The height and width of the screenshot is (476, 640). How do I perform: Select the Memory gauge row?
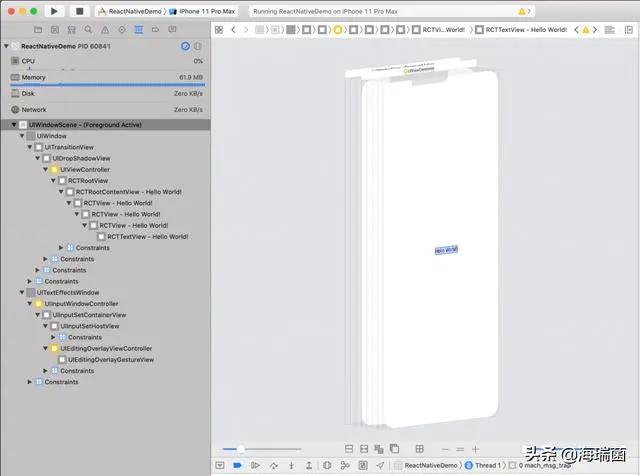(107, 78)
